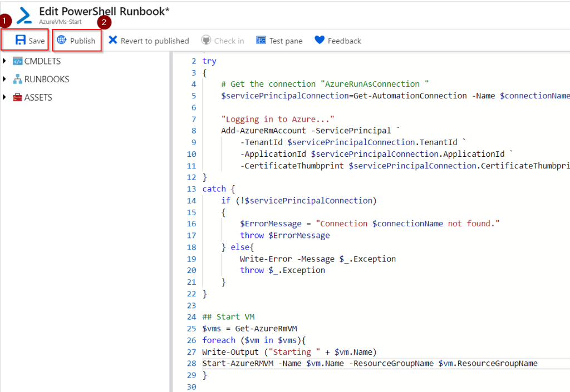This screenshot has width=570, height=392.
Task: Click the ASSETS toolbox icon
Action: (x=17, y=97)
